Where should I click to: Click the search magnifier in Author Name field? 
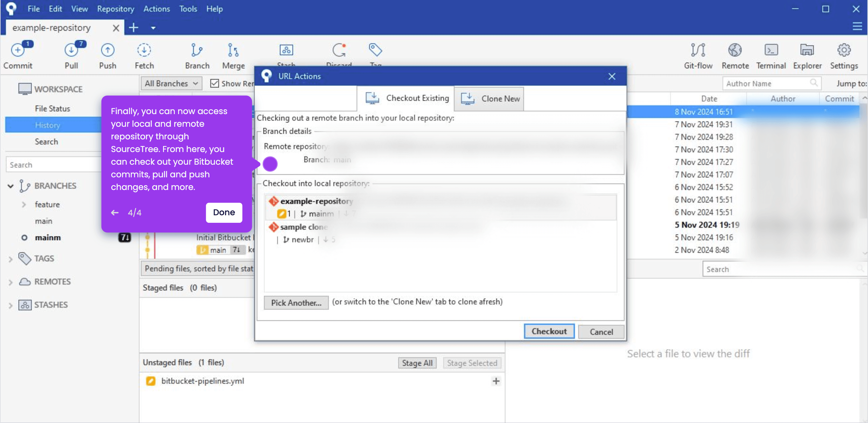point(813,83)
